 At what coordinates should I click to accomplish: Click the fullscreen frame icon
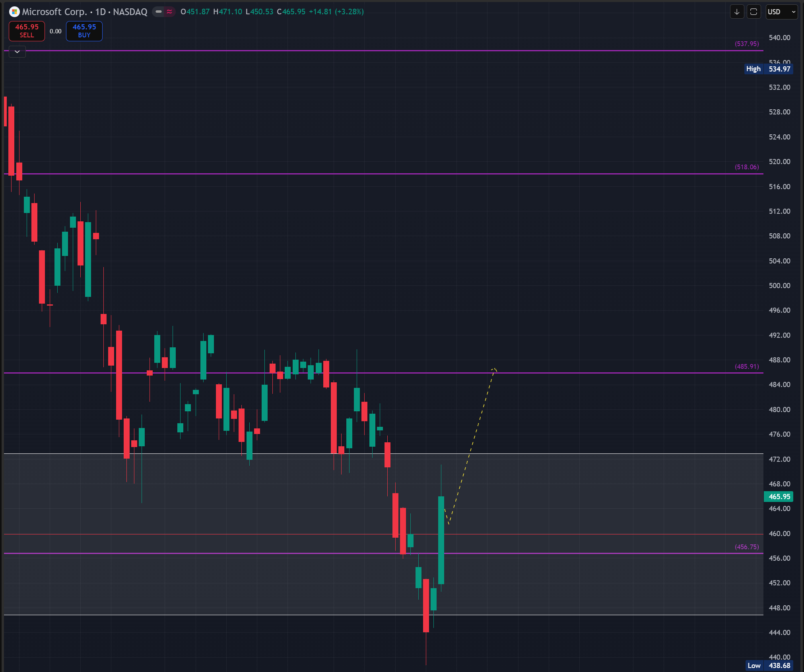point(754,12)
